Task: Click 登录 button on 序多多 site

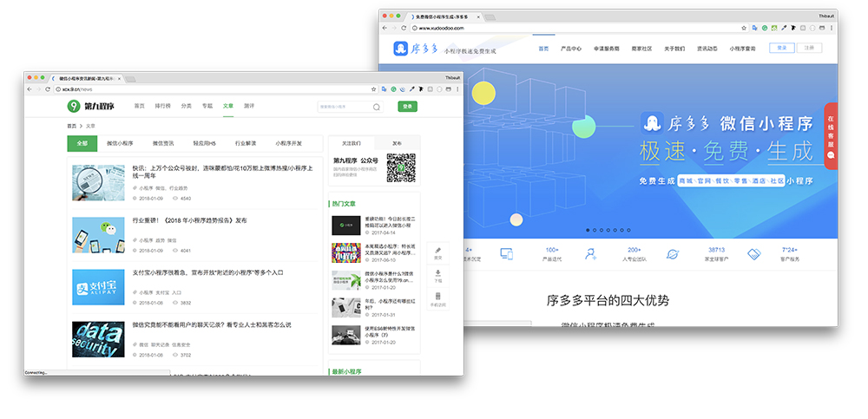Action: 782,49
